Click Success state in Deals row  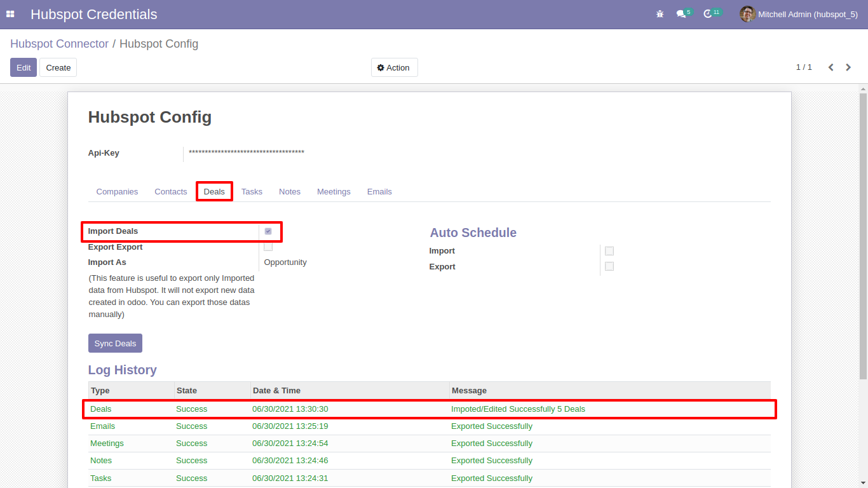pos(192,409)
